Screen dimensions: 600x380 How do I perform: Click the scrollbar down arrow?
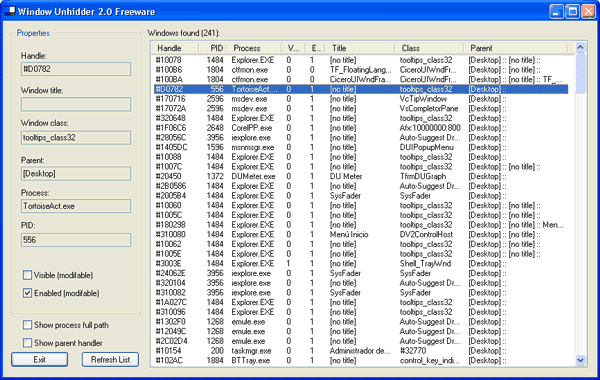580,360
